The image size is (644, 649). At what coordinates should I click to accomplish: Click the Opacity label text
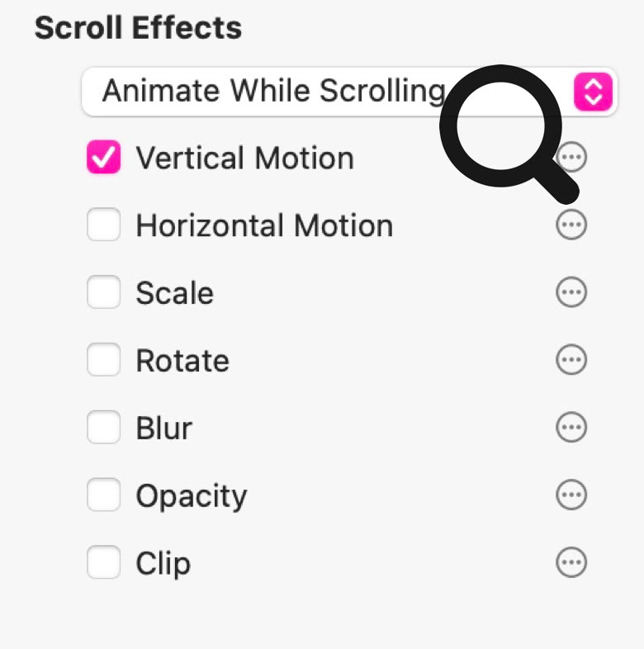(191, 496)
